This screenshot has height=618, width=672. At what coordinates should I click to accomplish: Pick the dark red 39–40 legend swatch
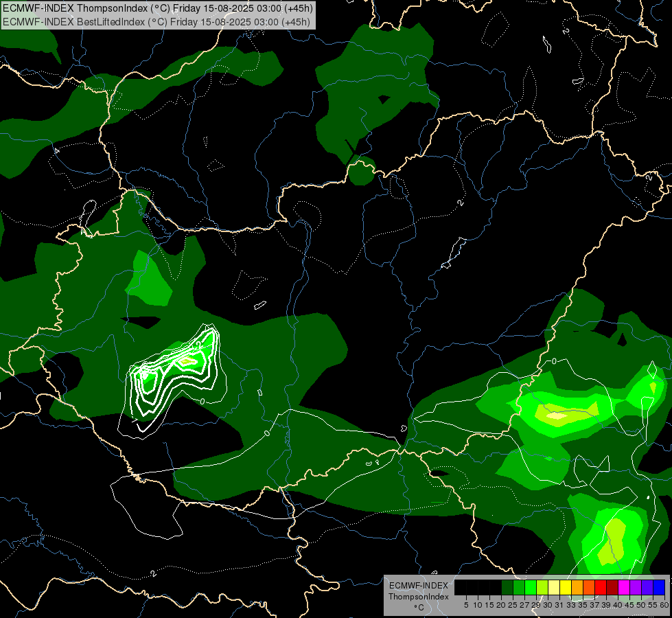[x=612, y=587]
